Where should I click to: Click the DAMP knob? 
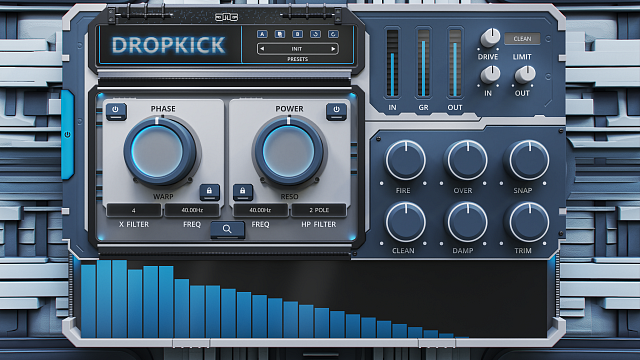(467, 222)
